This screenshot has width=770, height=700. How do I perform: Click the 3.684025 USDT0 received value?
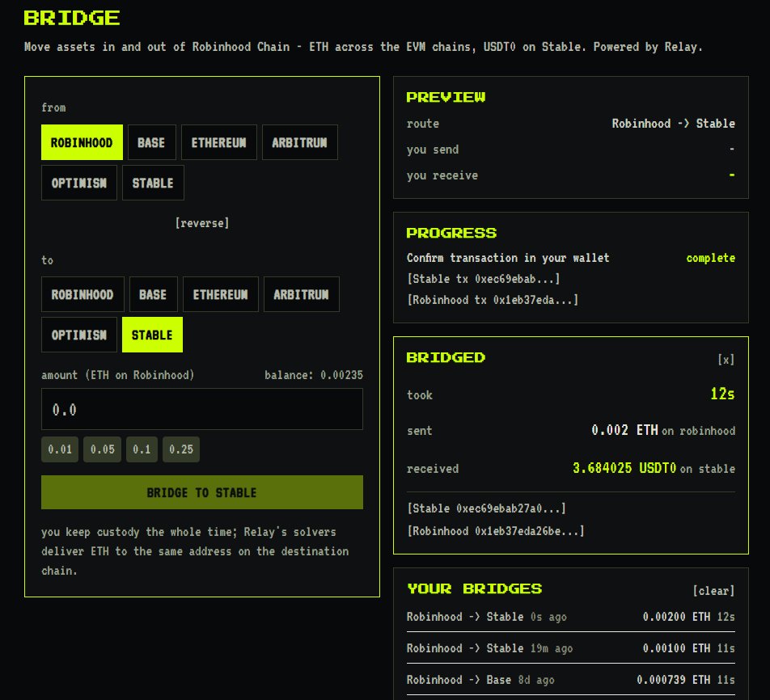click(x=624, y=468)
